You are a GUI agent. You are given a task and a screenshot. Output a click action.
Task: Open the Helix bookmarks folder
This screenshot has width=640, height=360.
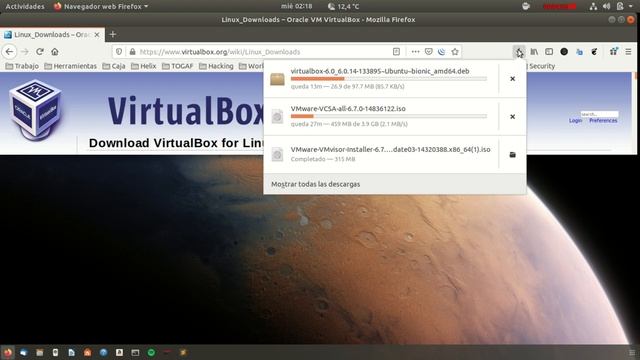point(143,66)
